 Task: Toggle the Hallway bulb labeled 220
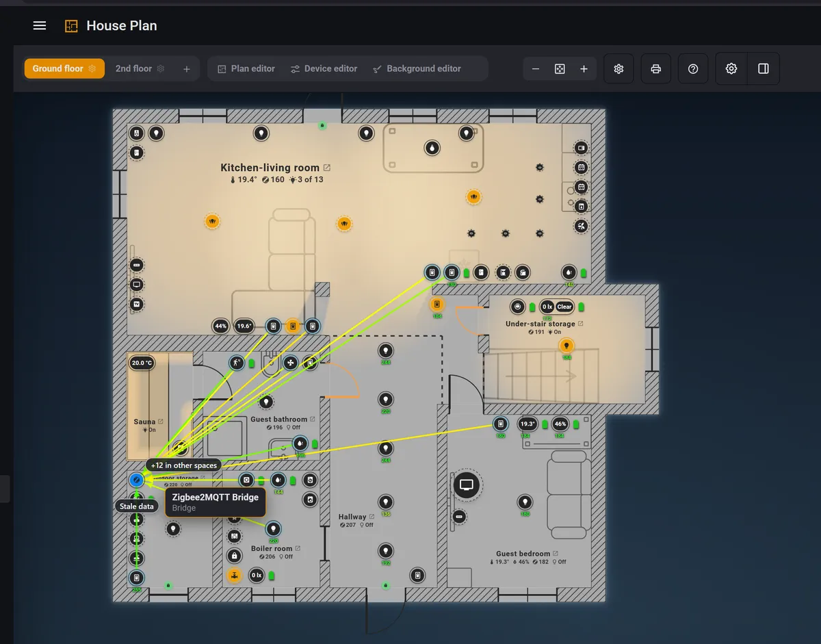coord(386,399)
